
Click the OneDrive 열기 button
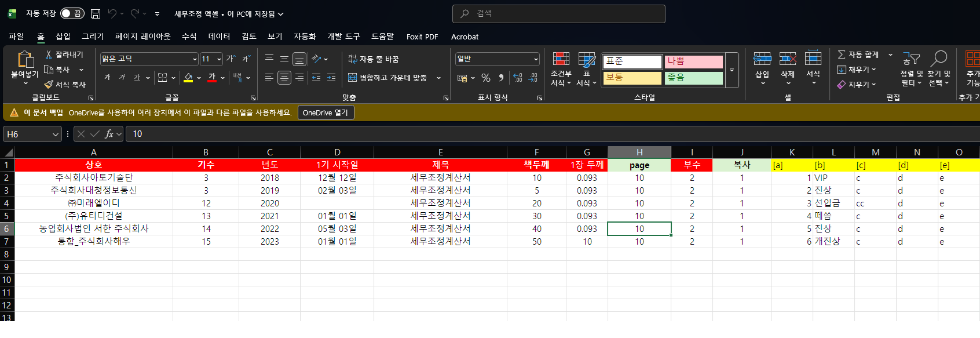coord(326,112)
